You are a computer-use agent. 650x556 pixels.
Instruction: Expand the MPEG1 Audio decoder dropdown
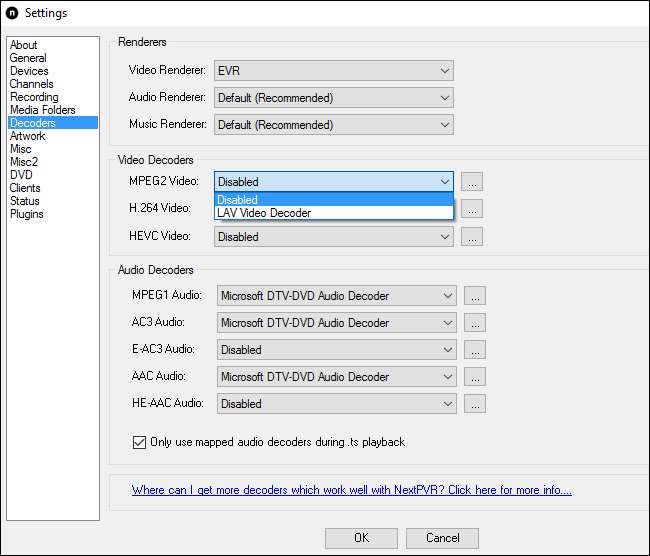point(335,296)
